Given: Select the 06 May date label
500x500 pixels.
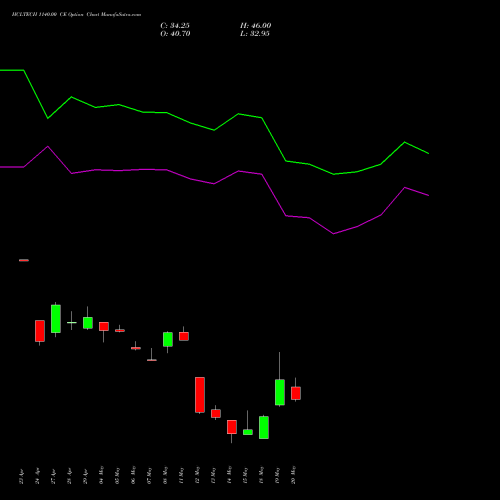Looking at the screenshot, I should point(133,475).
